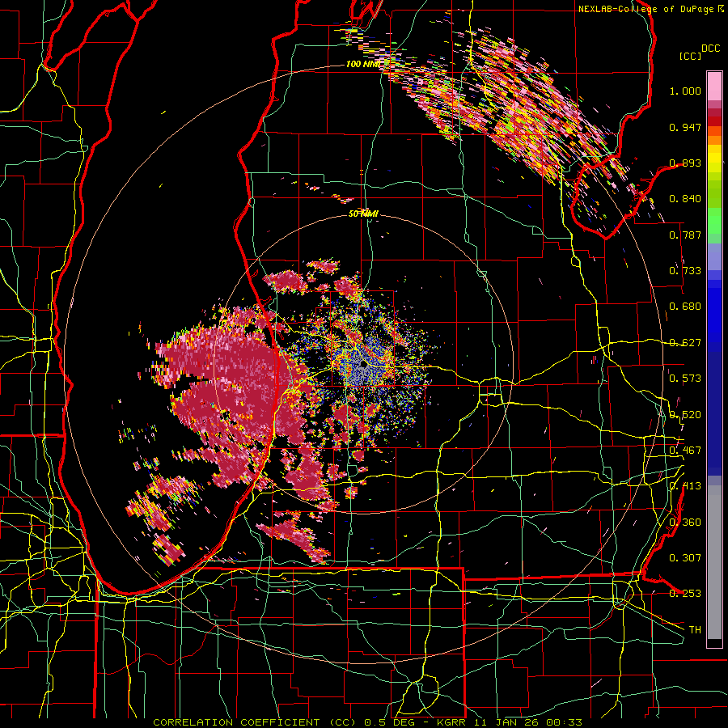Click the 0.947 value on the color scale

pos(685,127)
